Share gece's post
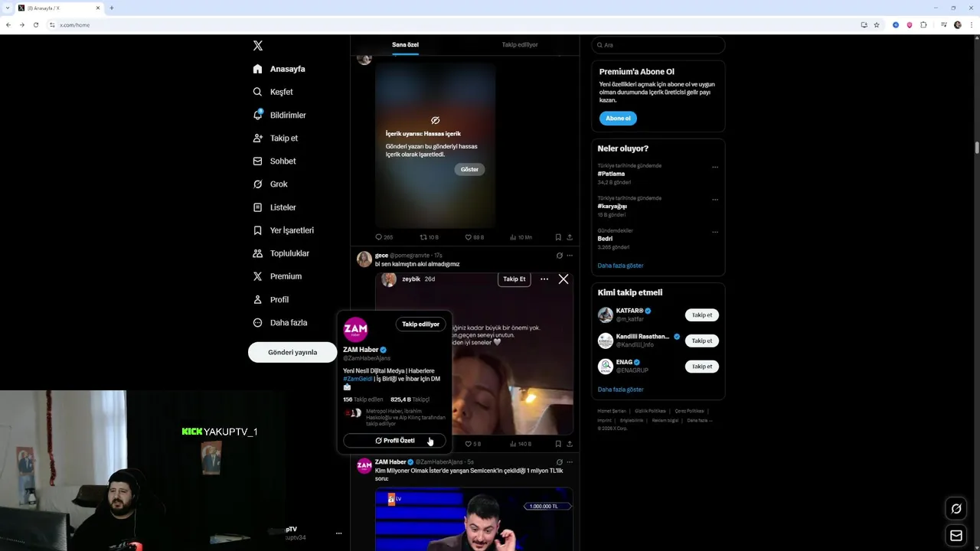980x551 pixels. coord(570,444)
